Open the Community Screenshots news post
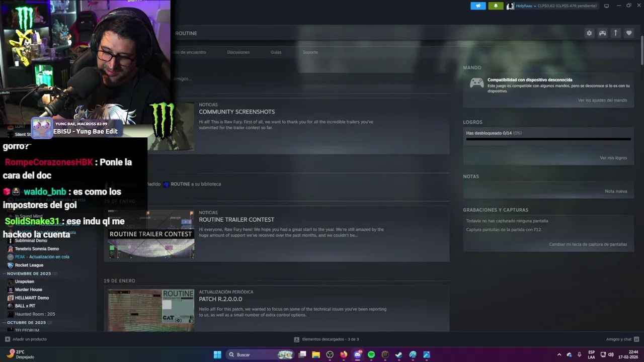 pyautogui.click(x=236, y=112)
